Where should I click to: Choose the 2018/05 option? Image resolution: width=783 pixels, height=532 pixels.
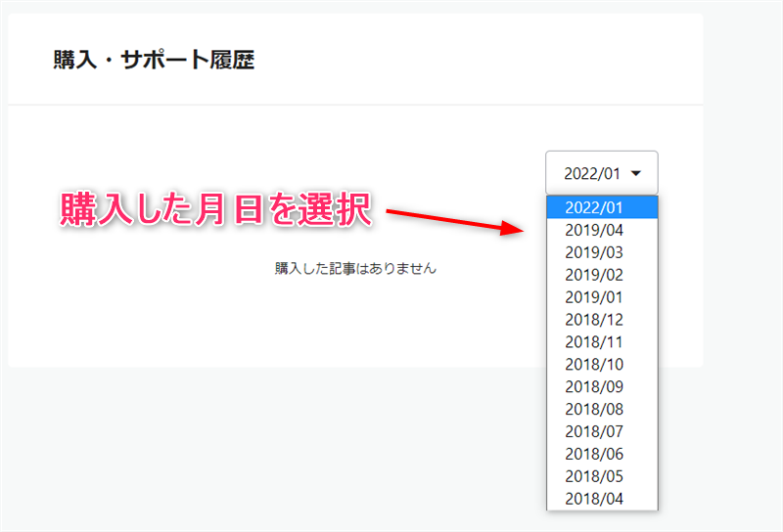(602, 476)
